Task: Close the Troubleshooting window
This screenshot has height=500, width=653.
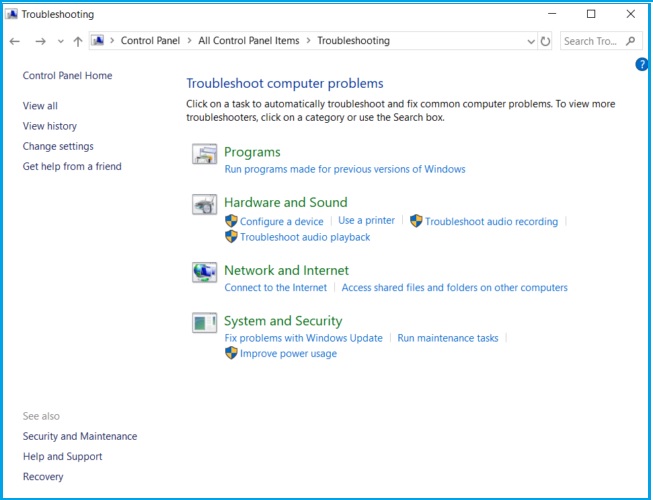Action: click(631, 14)
